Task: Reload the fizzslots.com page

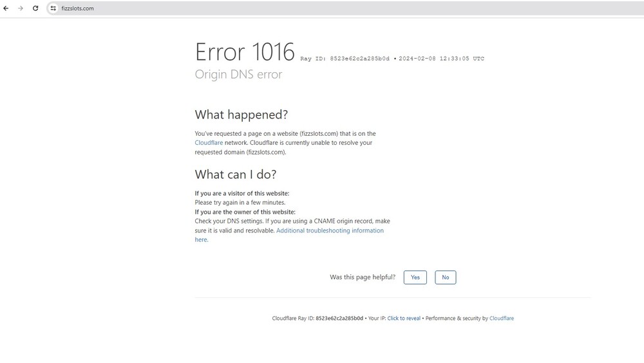Action: 35,8
